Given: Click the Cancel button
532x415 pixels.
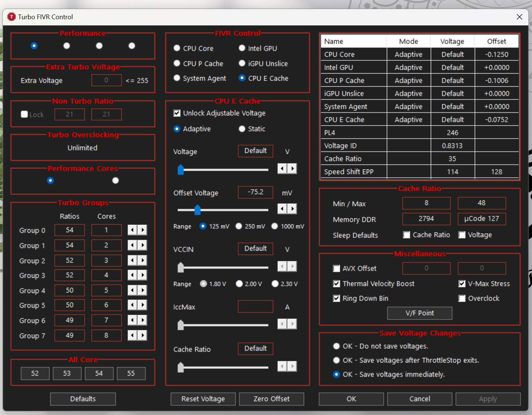Looking at the screenshot, I should (x=420, y=399).
